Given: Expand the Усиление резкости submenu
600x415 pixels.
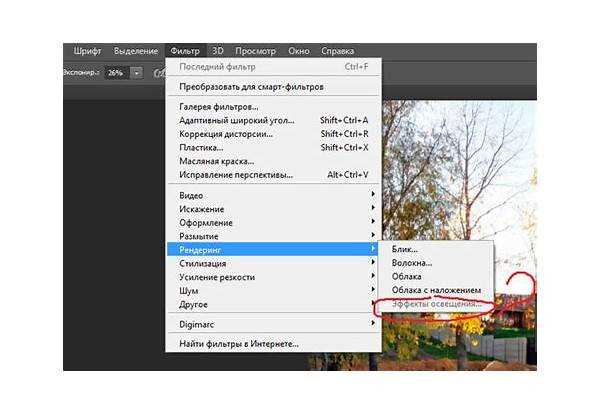Looking at the screenshot, I should click(274, 277).
